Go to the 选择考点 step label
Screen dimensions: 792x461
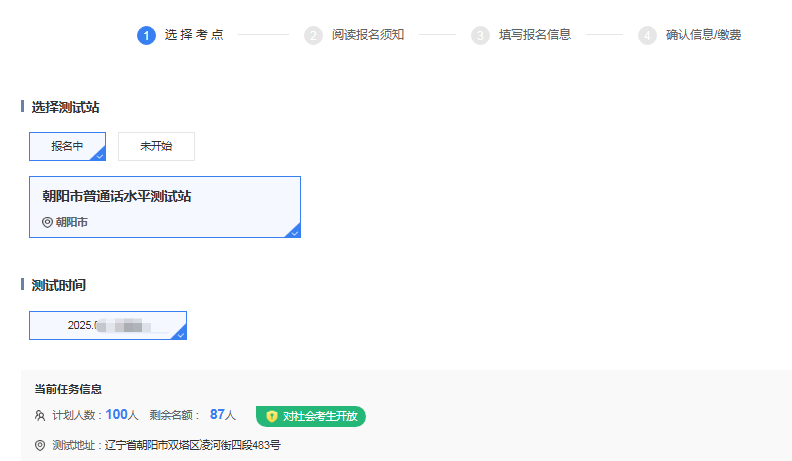pos(194,35)
